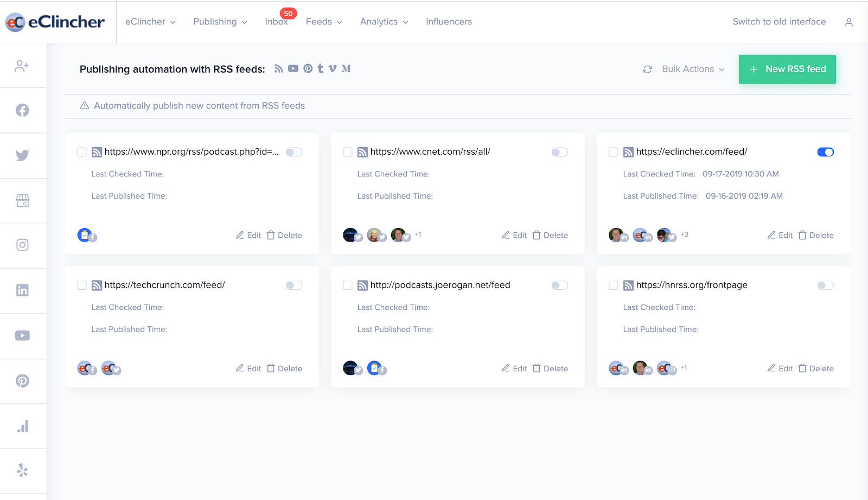Viewport: 868px width, 500px height.
Task: Edit the hnrss.org feed
Action: click(780, 368)
